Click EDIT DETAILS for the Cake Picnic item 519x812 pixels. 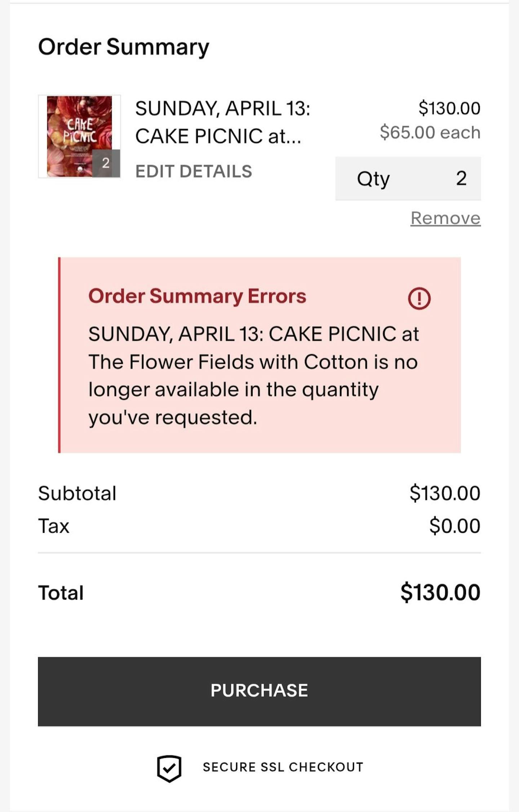coord(194,171)
